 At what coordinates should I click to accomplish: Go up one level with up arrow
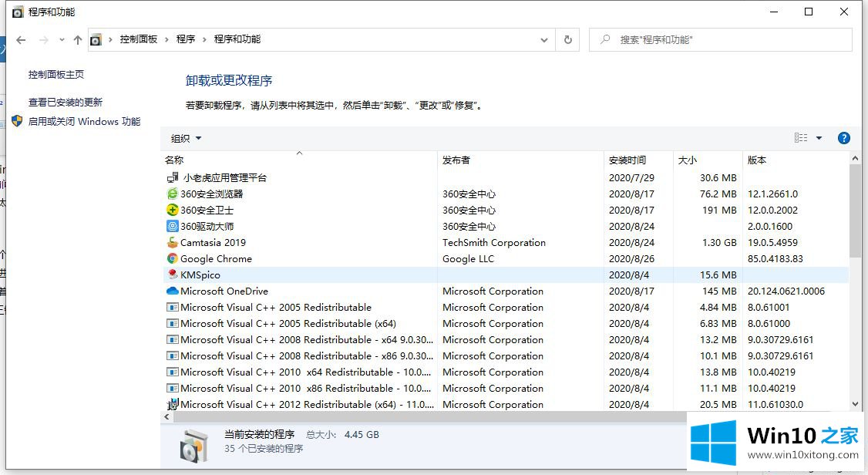(77, 39)
